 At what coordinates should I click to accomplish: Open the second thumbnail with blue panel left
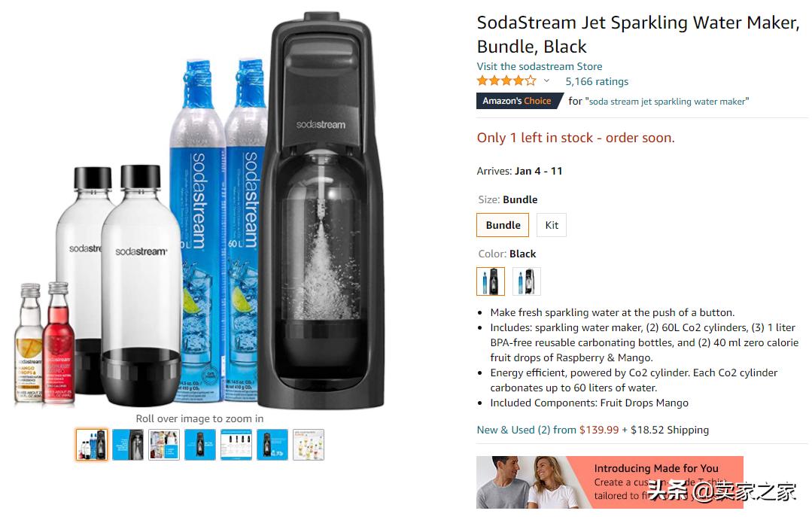(x=128, y=445)
